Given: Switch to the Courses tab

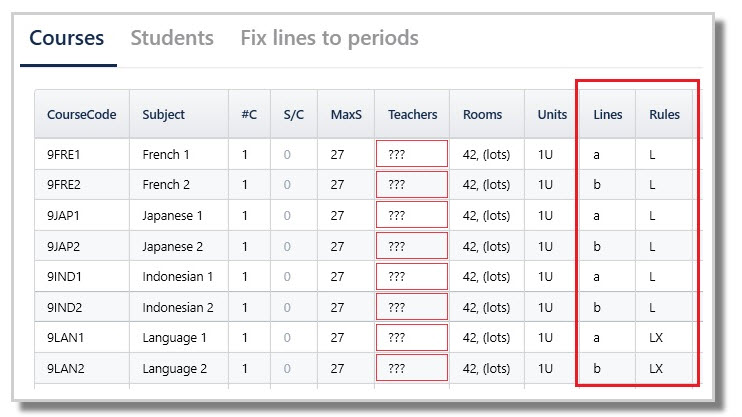Looking at the screenshot, I should (66, 39).
